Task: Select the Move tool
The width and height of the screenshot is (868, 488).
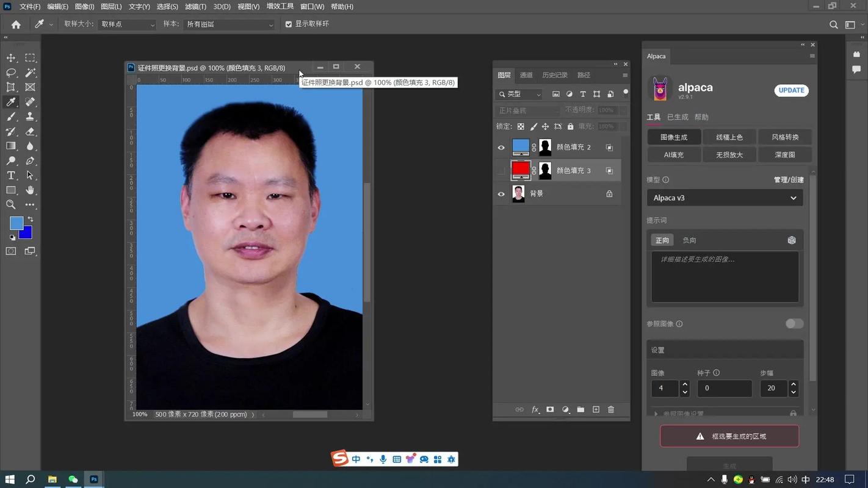Action: [10, 57]
